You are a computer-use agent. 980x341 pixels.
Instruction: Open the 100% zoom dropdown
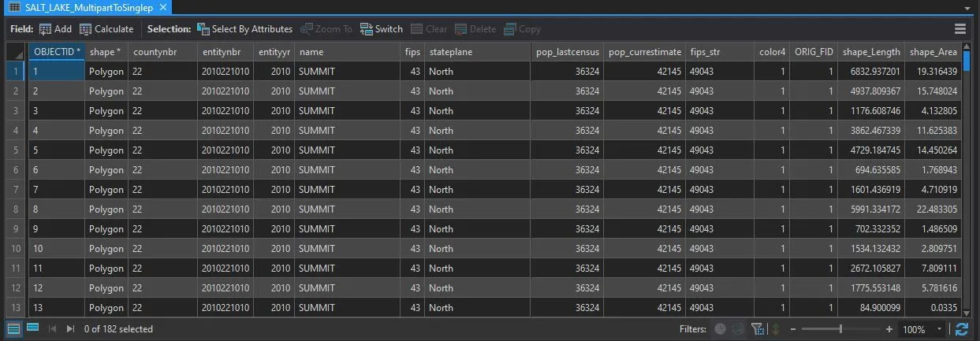[938, 329]
